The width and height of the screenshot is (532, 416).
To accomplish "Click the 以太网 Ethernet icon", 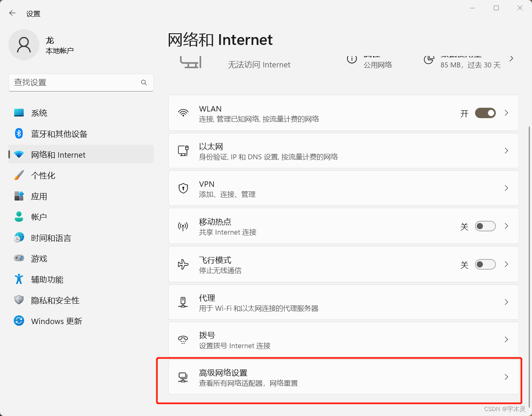I will [183, 151].
